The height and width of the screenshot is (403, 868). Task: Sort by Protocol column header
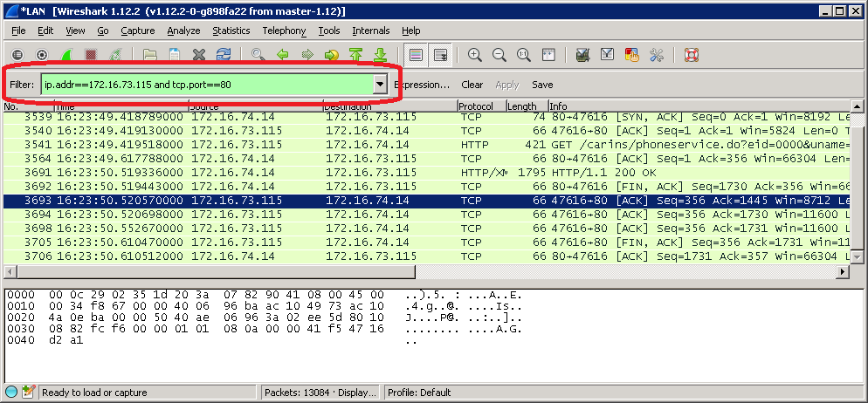[x=482, y=106]
